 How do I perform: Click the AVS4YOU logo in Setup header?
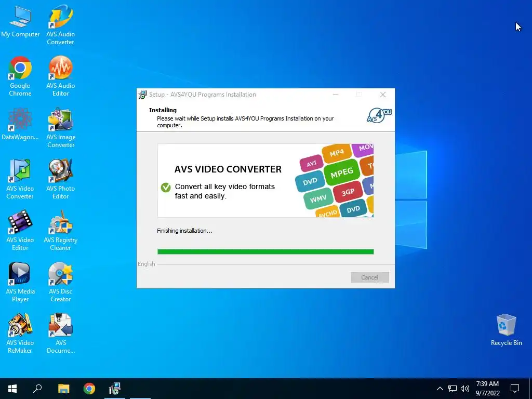point(379,115)
